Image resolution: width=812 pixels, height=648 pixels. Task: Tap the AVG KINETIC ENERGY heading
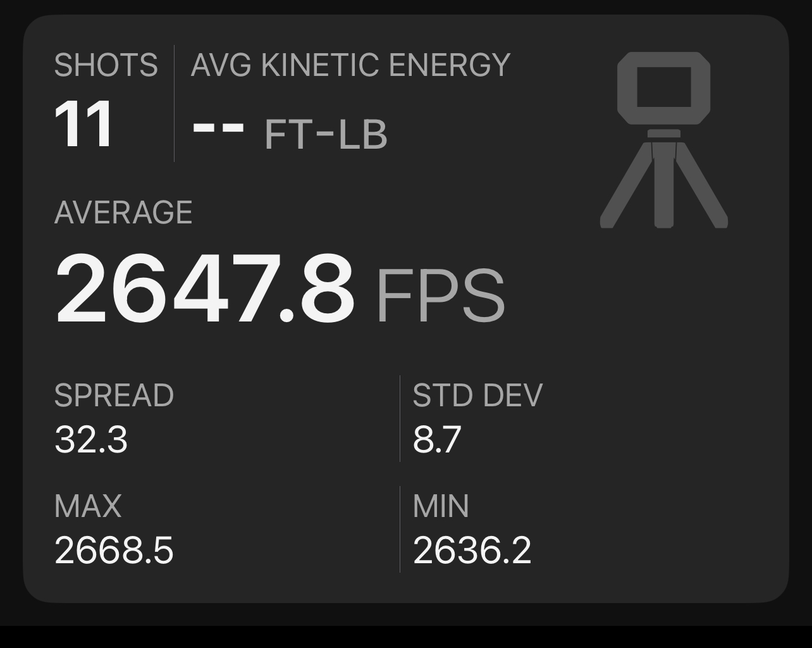(x=350, y=65)
